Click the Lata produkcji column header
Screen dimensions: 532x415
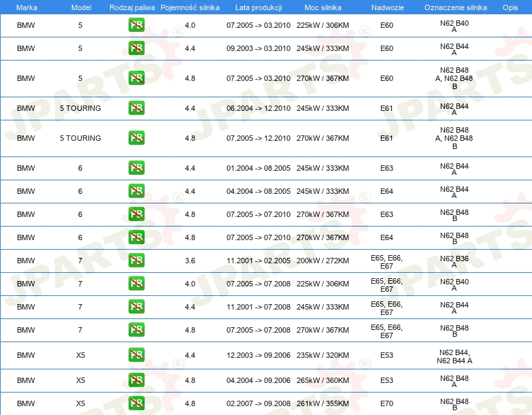tap(258, 7)
